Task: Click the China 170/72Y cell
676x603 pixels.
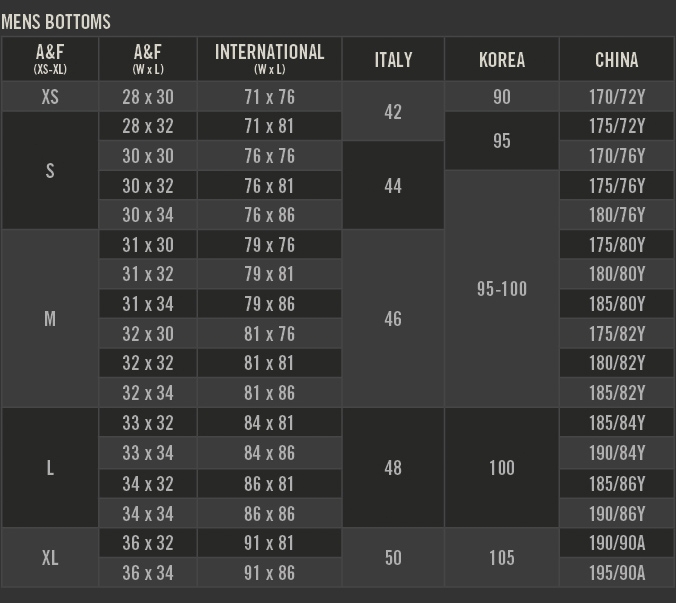Action: (x=616, y=97)
